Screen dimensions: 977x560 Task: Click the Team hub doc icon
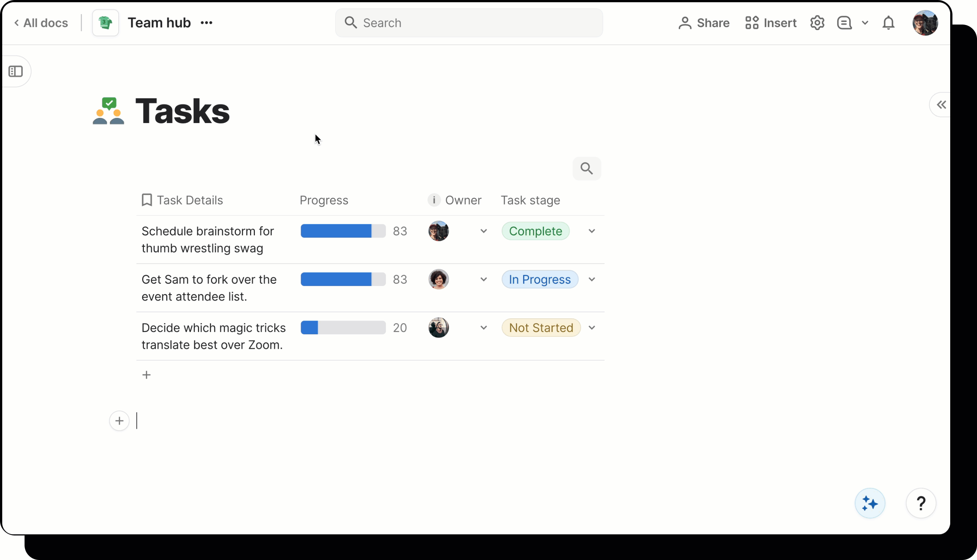click(x=105, y=23)
